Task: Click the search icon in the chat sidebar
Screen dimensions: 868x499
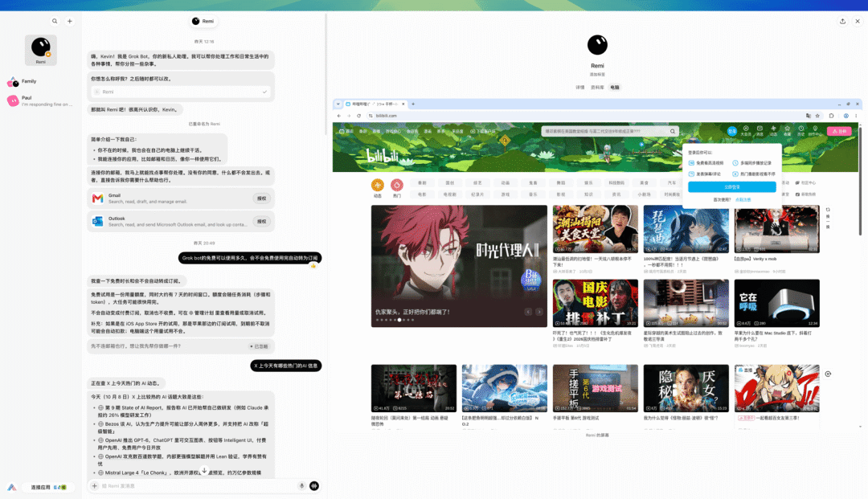Action: tap(55, 21)
